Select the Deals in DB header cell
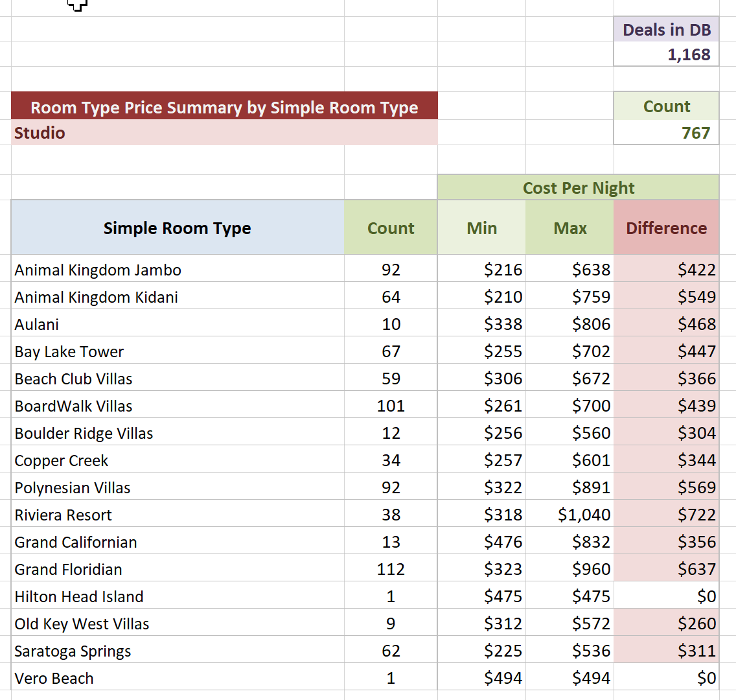The image size is (736, 700). pos(666,30)
